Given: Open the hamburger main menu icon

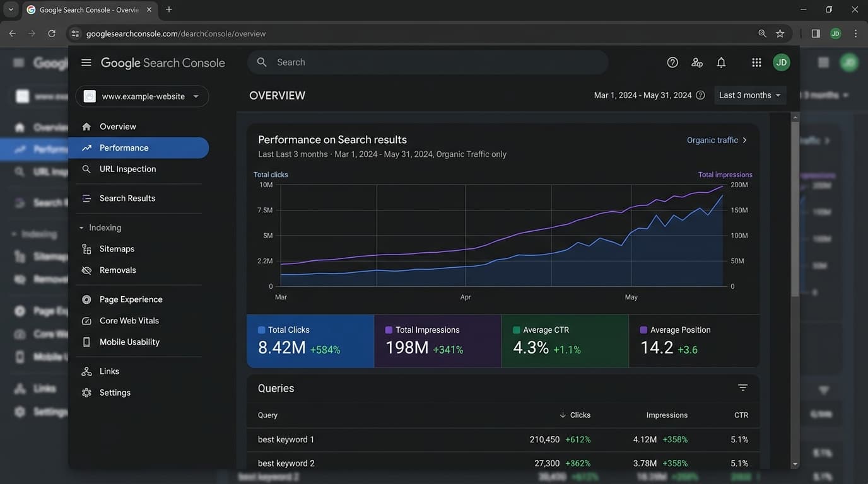Looking at the screenshot, I should [x=86, y=62].
